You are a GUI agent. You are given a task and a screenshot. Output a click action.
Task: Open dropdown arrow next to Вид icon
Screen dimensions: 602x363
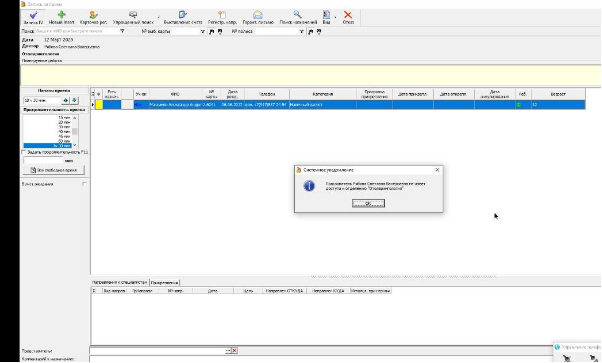pos(335,17)
